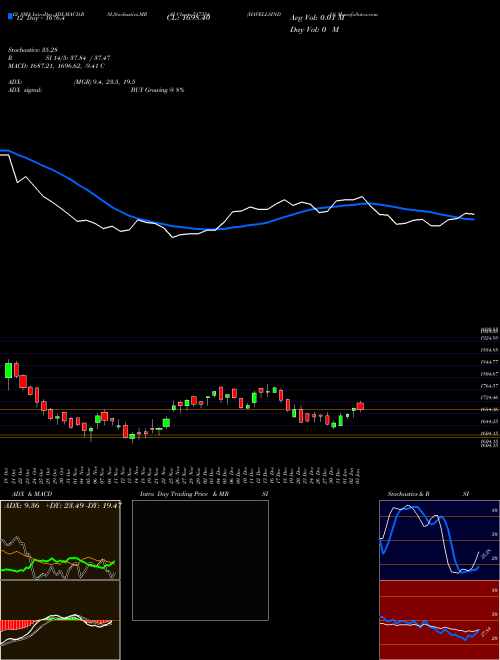Click the first green candlestick at chart start

[x=8, y=370]
